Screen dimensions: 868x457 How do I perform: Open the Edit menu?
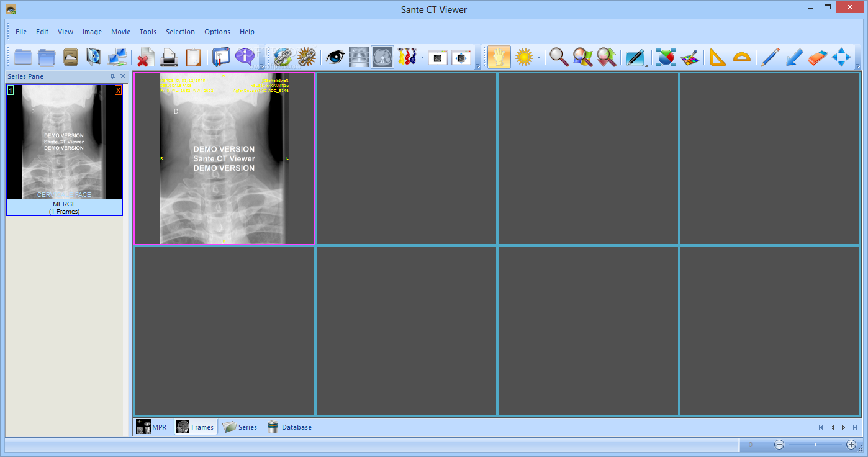click(x=42, y=32)
